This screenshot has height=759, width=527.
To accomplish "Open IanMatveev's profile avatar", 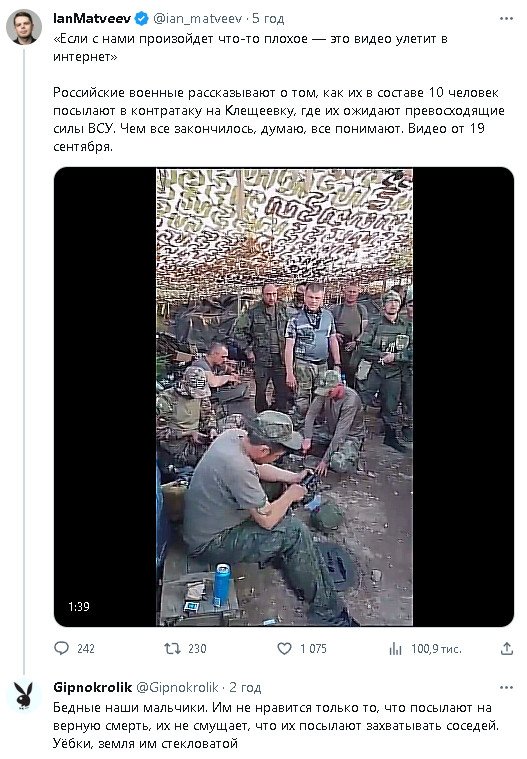I will pyautogui.click(x=24, y=27).
